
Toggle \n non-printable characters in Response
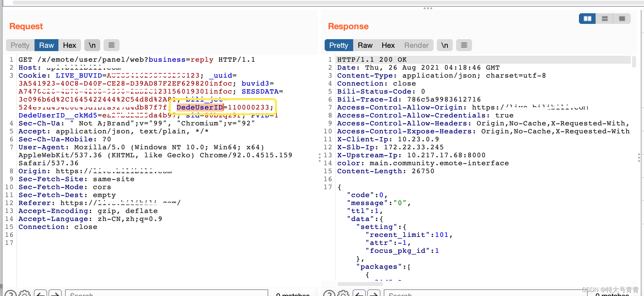click(445, 45)
